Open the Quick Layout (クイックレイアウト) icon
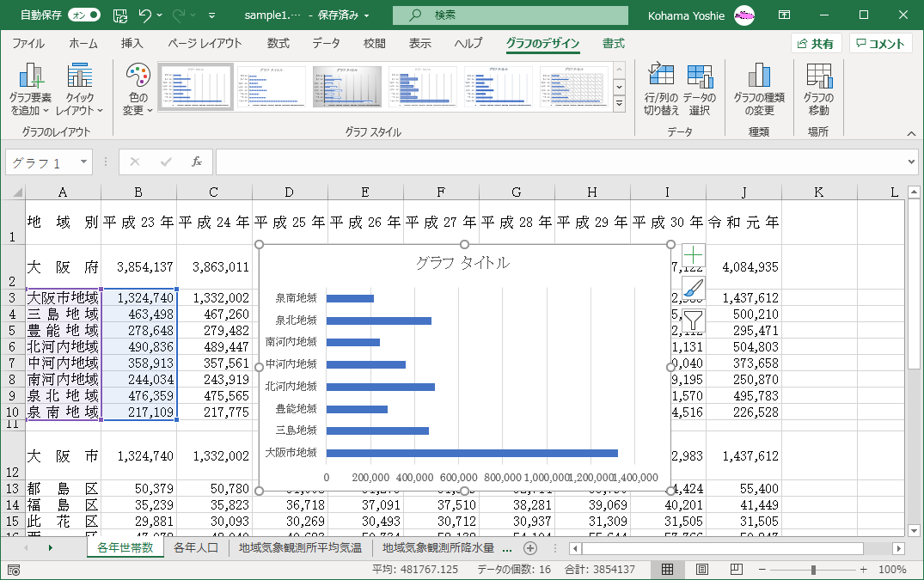This screenshot has height=580, width=924. [79, 79]
